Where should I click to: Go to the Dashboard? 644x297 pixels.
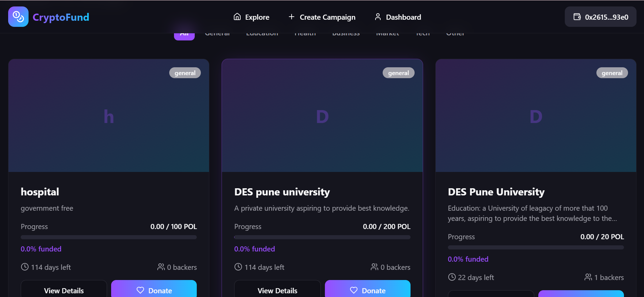click(x=398, y=17)
